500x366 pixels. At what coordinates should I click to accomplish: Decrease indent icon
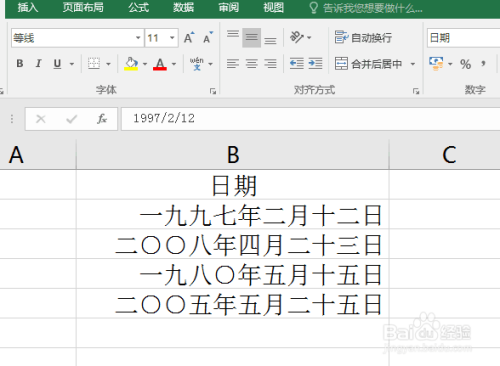[297, 63]
